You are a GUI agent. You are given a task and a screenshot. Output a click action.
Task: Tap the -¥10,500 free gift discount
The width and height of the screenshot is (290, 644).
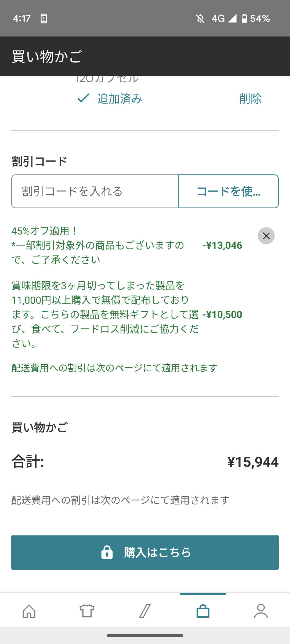point(222,314)
